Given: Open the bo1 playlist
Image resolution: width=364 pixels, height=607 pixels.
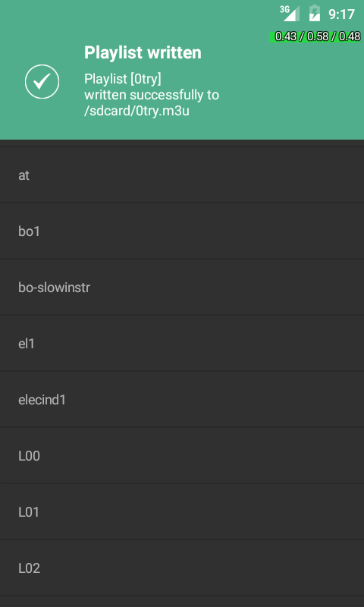Looking at the screenshot, I should point(182,231).
